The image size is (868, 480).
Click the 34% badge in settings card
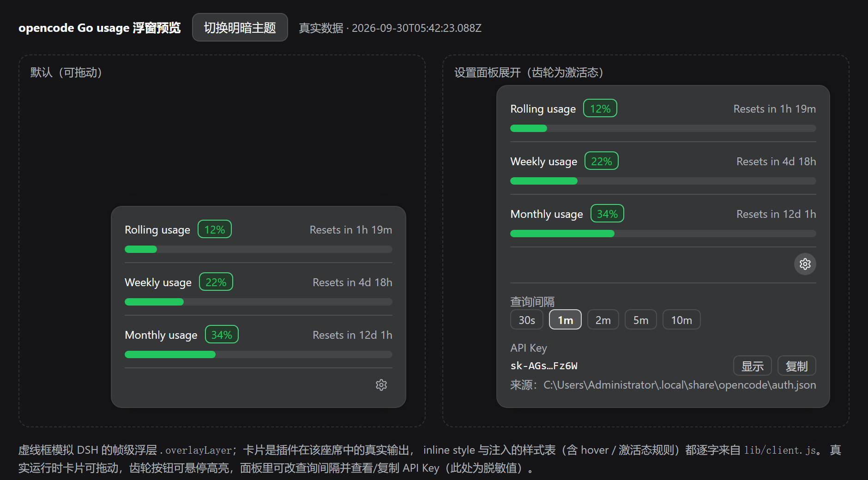(x=607, y=214)
